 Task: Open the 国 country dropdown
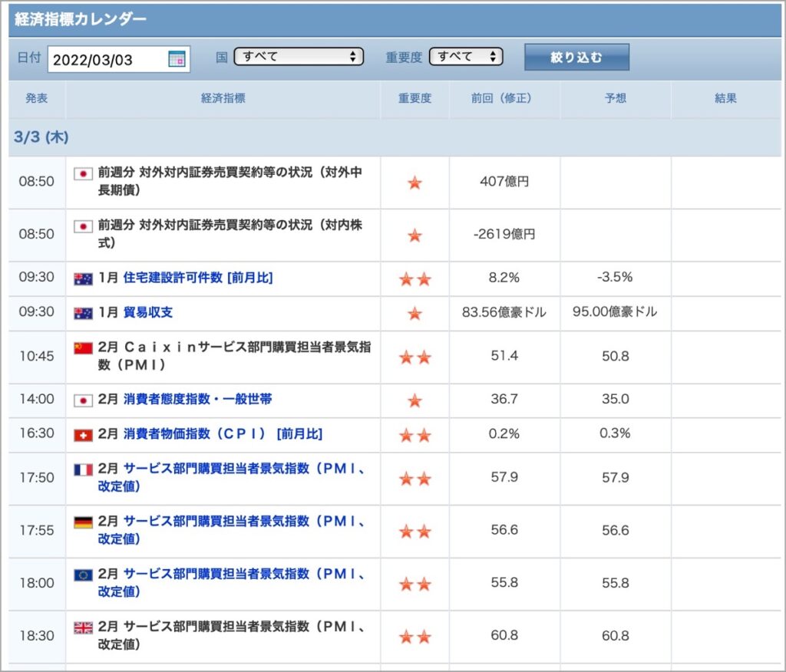tap(299, 57)
